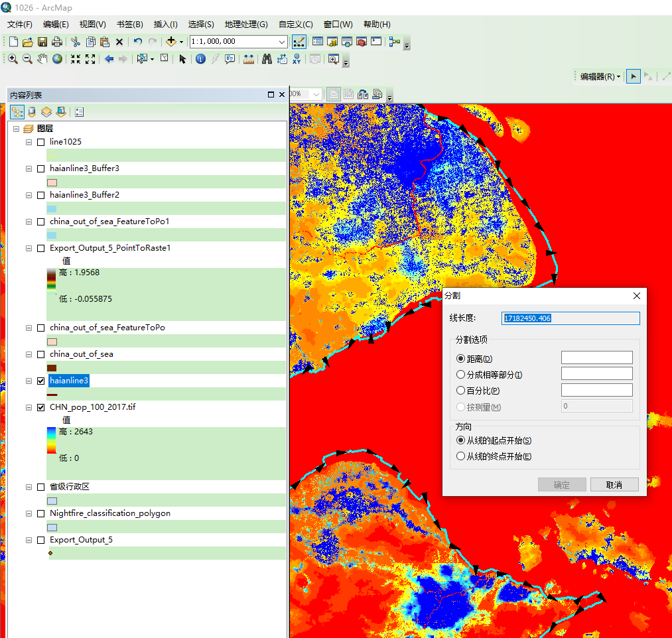Select the Zoom In tool

coord(13,59)
